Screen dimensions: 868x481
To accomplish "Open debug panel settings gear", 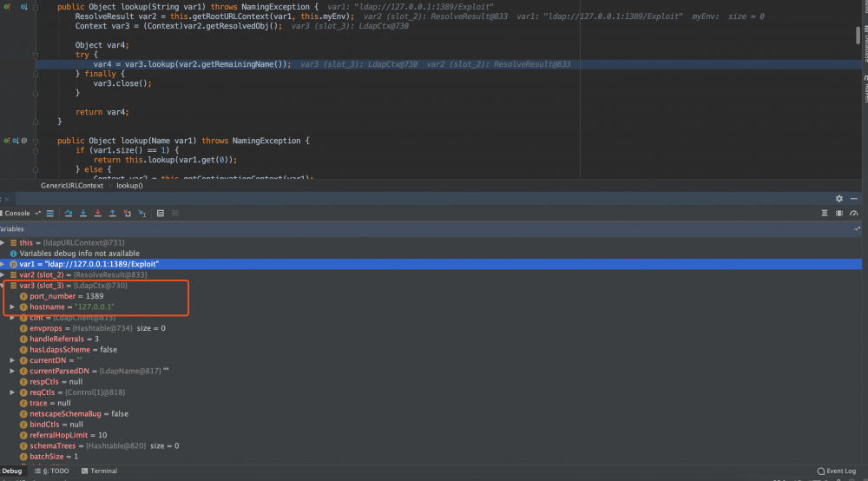I will point(839,198).
